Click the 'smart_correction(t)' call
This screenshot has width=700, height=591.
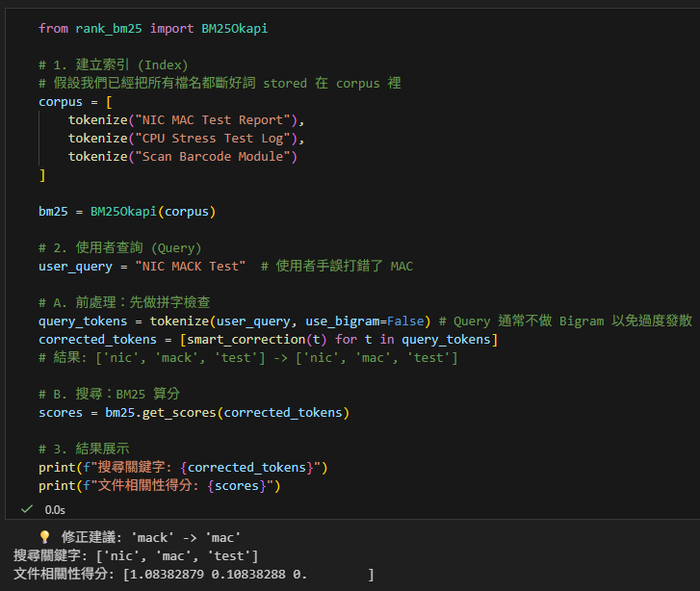coord(257,340)
